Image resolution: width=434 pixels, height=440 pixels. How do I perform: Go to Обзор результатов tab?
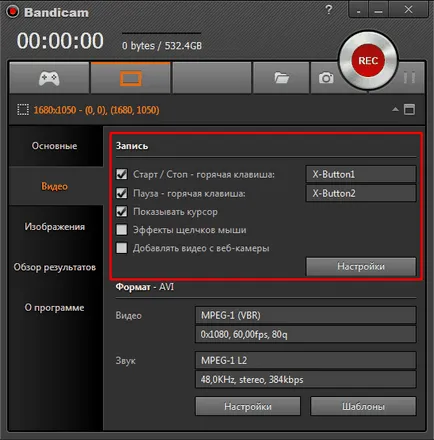[55, 267]
